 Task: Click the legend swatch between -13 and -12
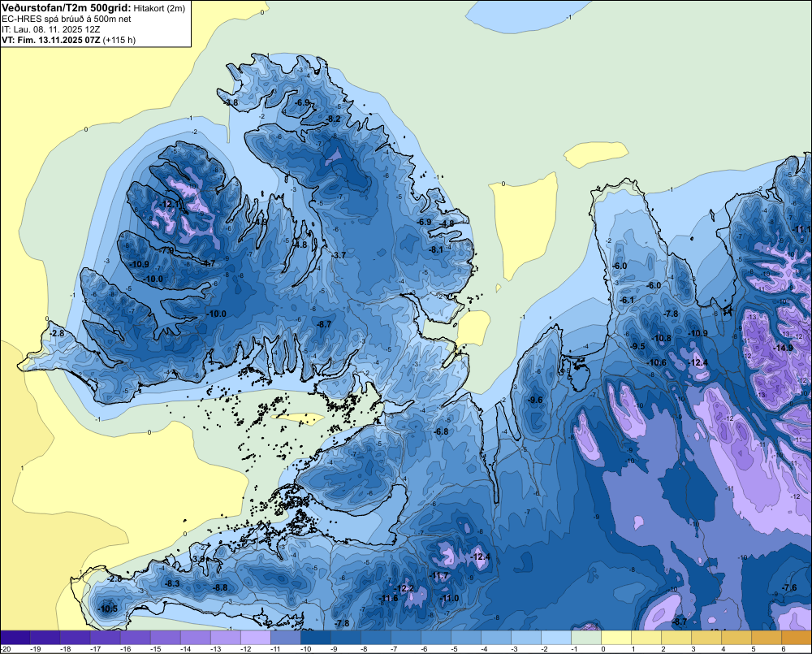[x=226, y=638]
